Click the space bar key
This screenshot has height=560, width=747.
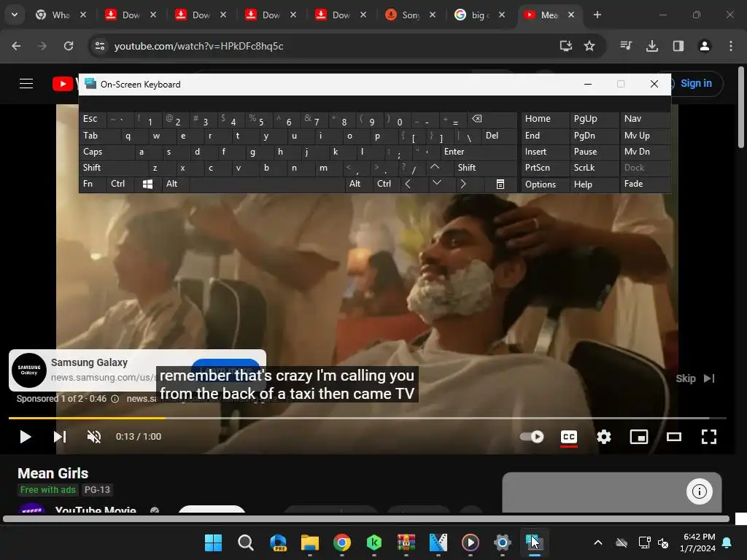(267, 184)
